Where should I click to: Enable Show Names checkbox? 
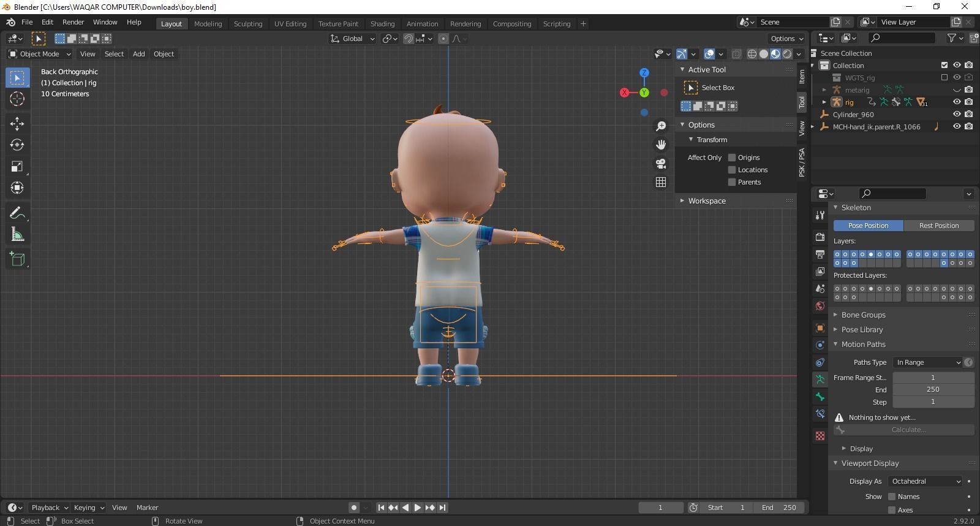tap(892, 497)
